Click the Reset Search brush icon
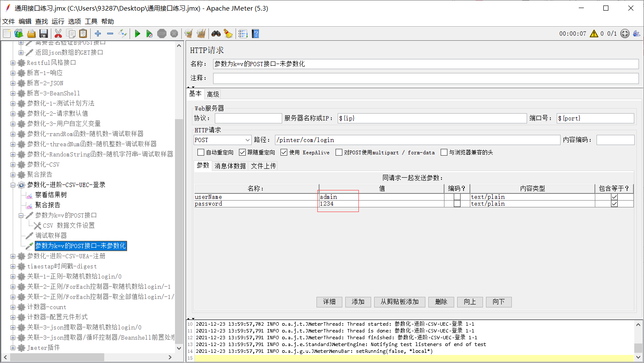Viewport: 644px width, 363px height. (x=228, y=34)
